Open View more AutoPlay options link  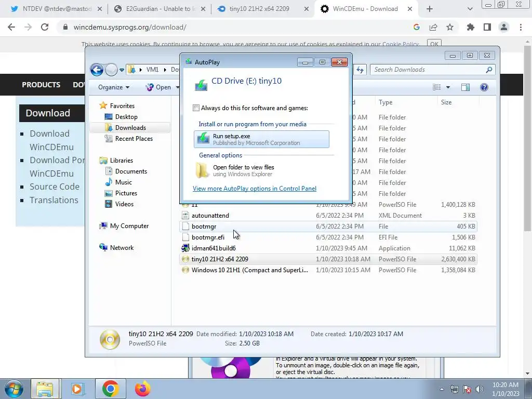point(255,188)
